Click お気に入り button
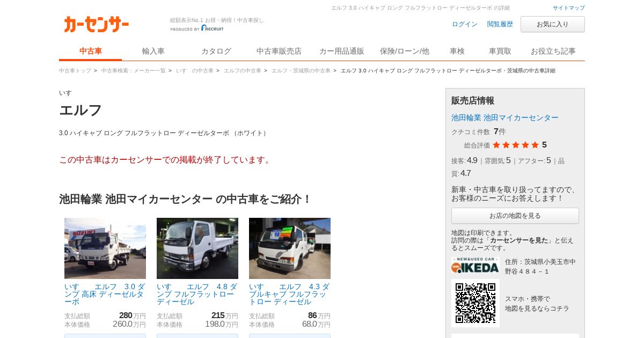The width and height of the screenshot is (644, 338). coord(553,24)
